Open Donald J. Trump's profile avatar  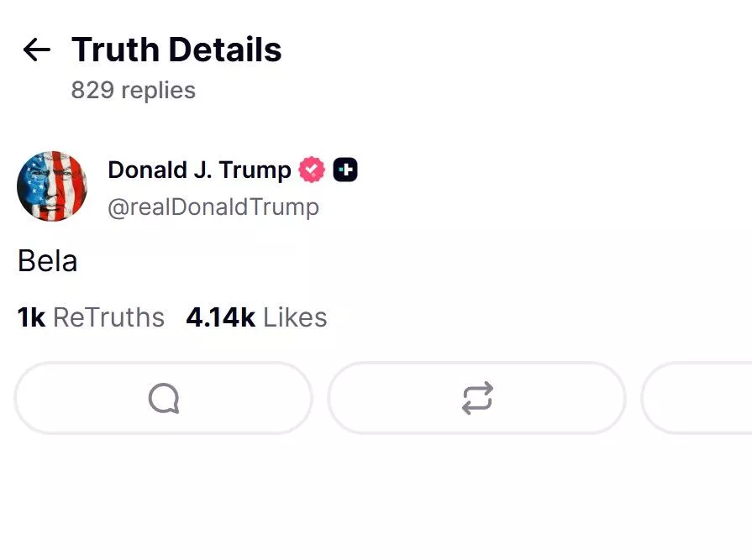tap(52, 186)
